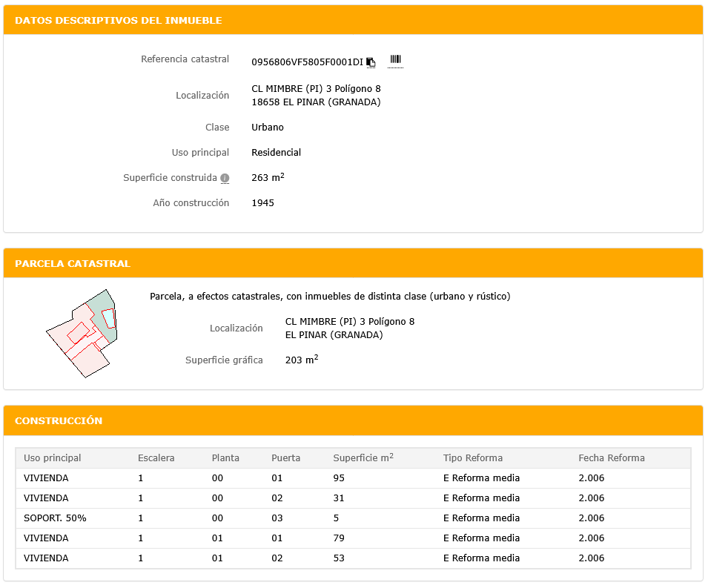The width and height of the screenshot is (708, 588).
Task: Open the barcode icon next to the reference
Action: [395, 60]
